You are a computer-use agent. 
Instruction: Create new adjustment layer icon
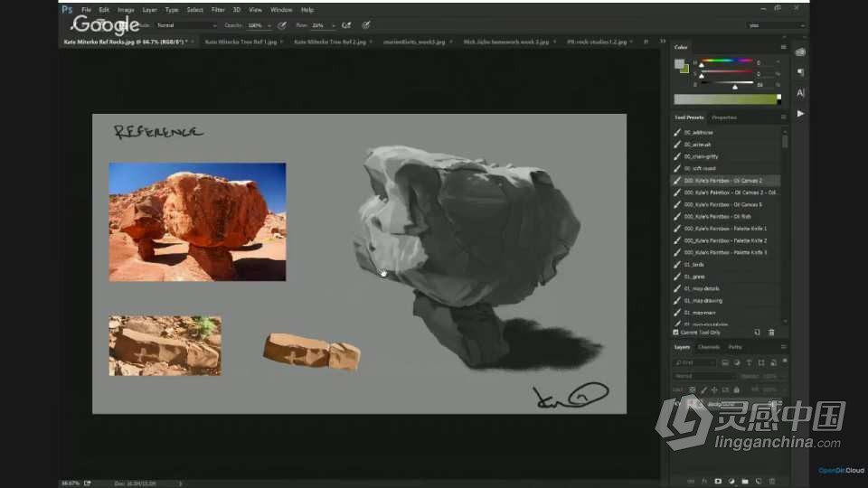[731, 482]
